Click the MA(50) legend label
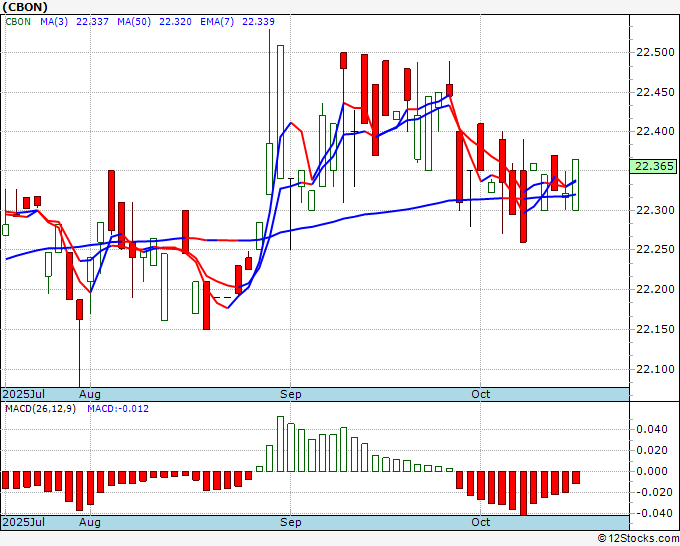680x546 pixels. click(134, 22)
